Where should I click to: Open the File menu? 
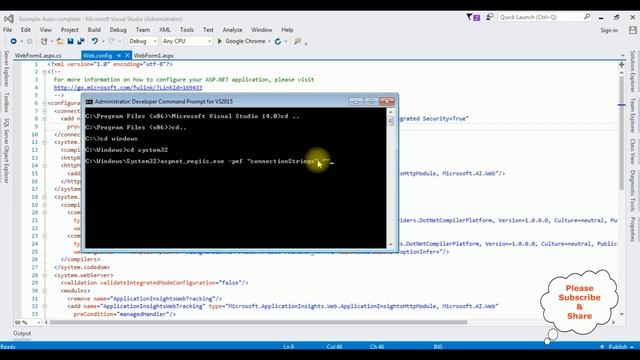(x=7, y=30)
